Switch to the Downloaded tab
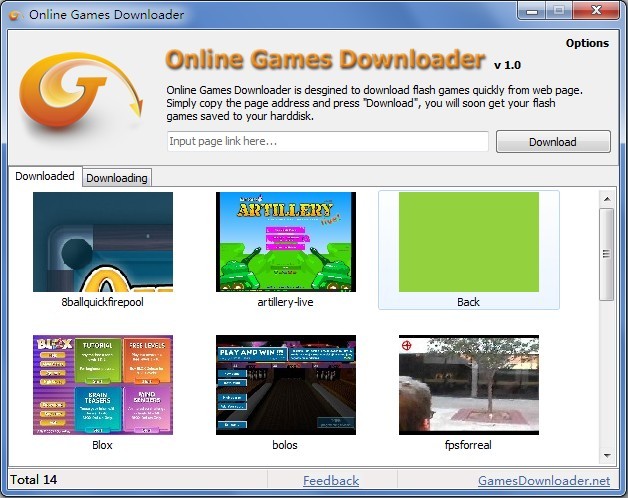Image resolution: width=628 pixels, height=498 pixels. (45, 176)
